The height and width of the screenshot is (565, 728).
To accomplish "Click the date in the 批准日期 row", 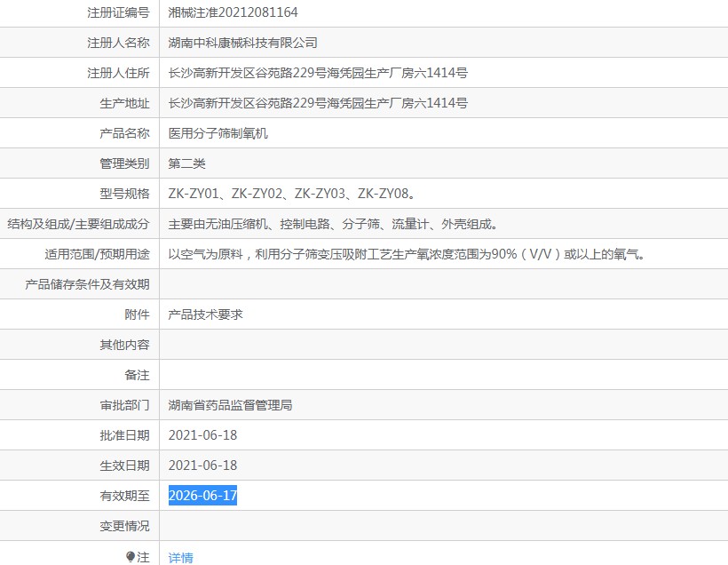I will coord(202,435).
